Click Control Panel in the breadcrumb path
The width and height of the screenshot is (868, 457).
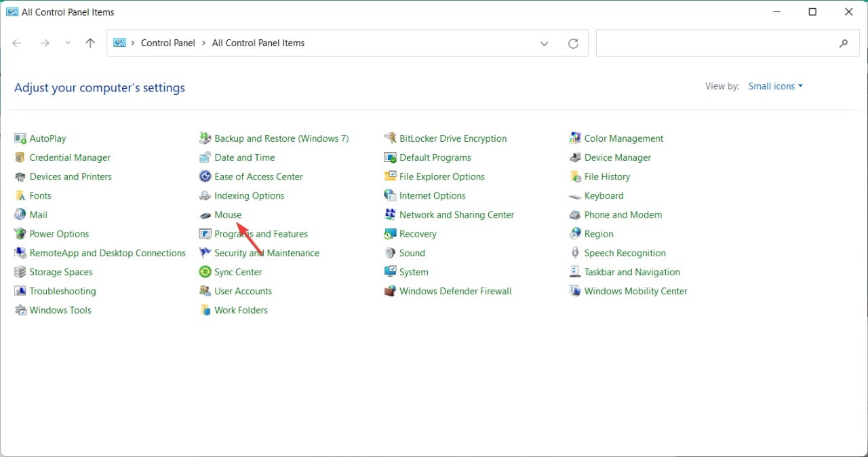pos(167,43)
